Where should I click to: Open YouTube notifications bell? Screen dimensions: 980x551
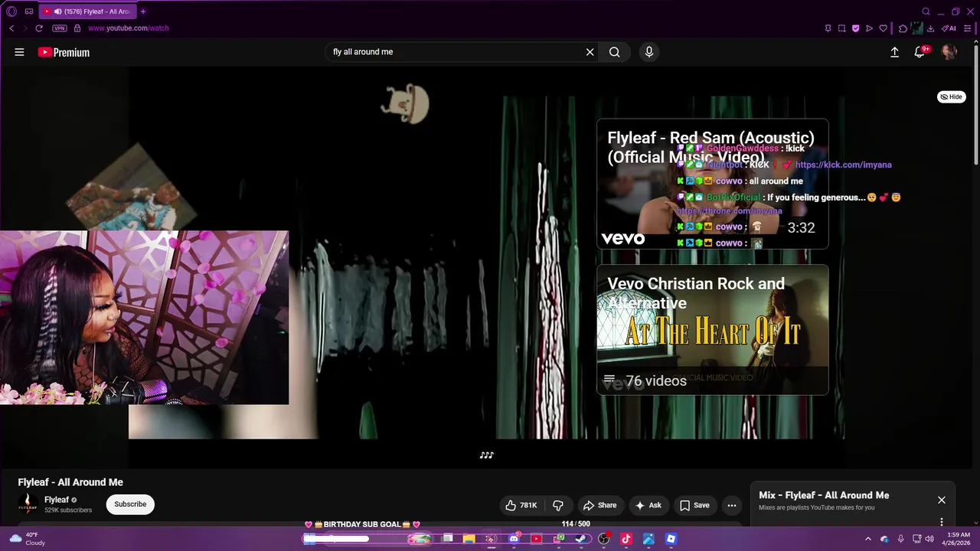coord(920,52)
